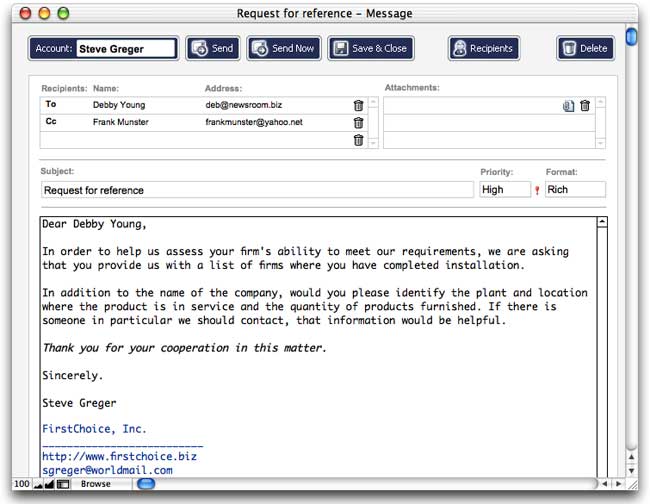
Task: Click the address frankmunster@yahoo.net
Action: coord(254,122)
